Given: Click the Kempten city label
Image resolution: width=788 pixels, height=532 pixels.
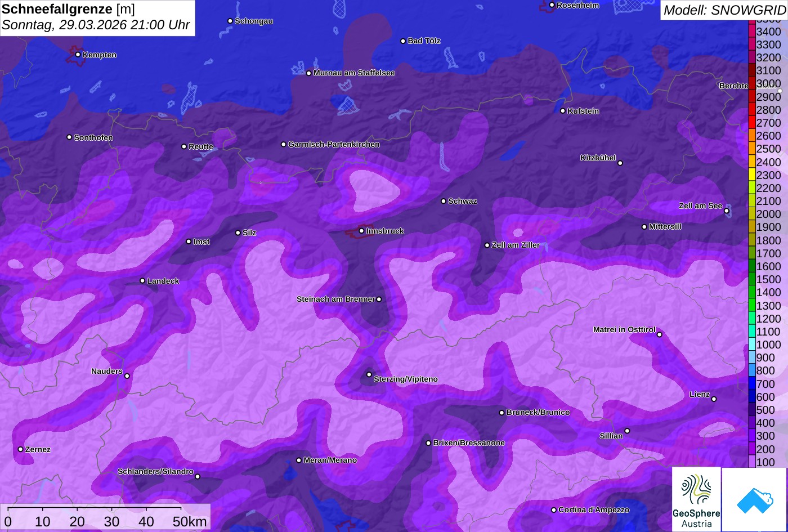Looking at the screenshot, I should pyautogui.click(x=100, y=55).
